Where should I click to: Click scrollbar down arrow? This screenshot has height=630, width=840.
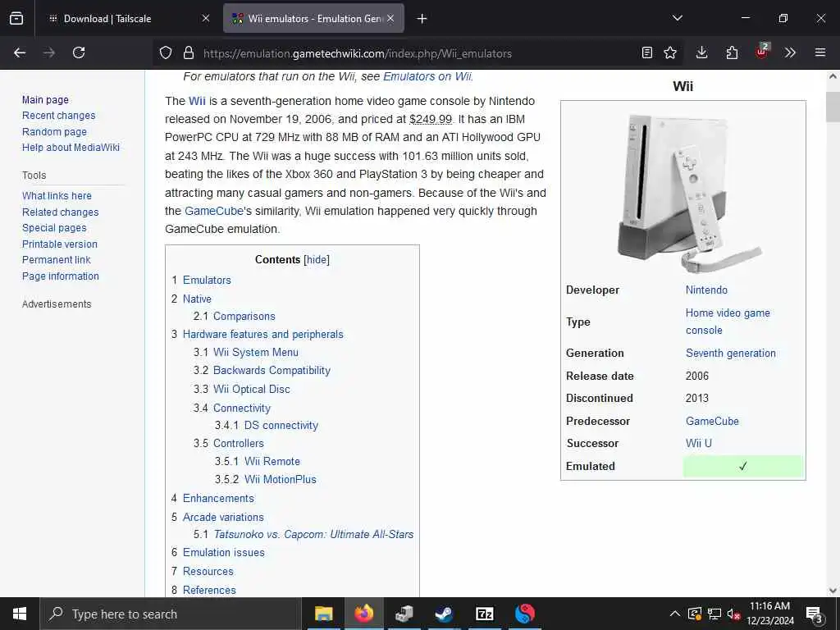(833, 591)
